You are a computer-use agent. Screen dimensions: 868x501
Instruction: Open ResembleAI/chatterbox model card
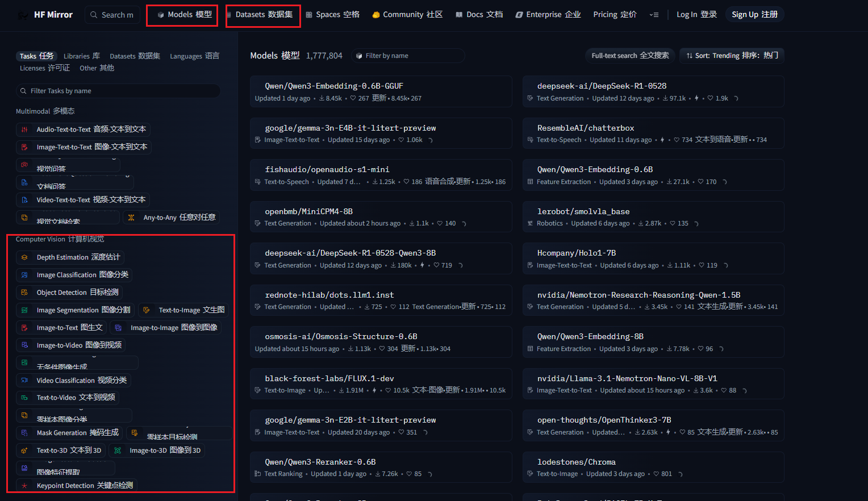click(653, 133)
